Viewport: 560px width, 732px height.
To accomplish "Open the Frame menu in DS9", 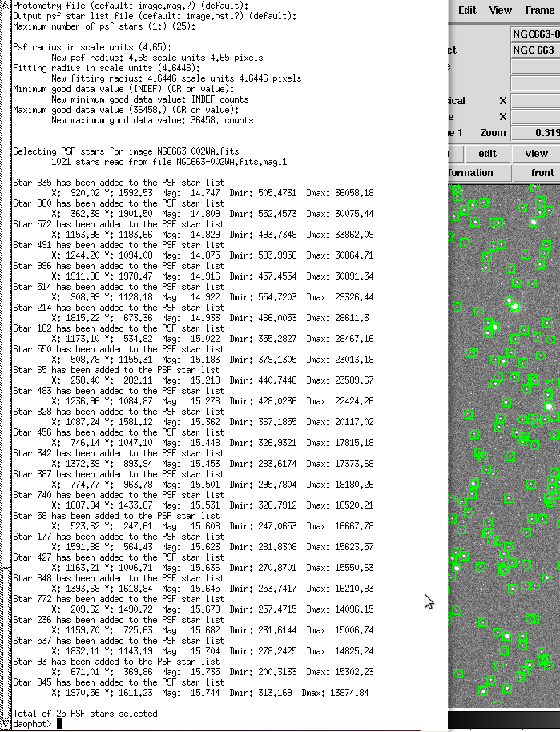I will click(x=539, y=10).
